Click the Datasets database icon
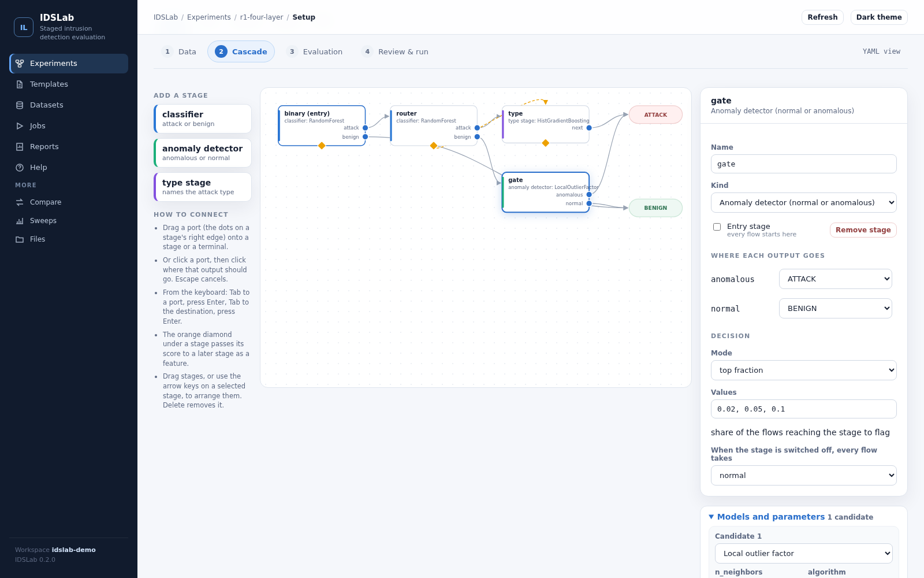 pyautogui.click(x=20, y=105)
